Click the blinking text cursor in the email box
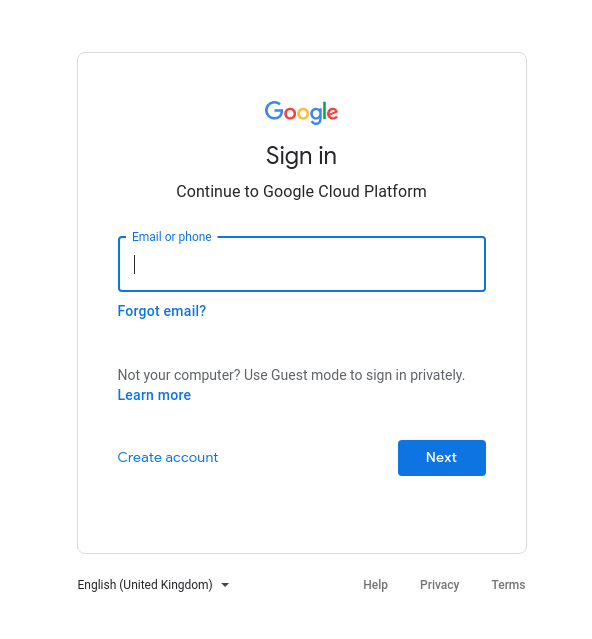Screen dimensions: 592x639 pyautogui.click(x=134, y=264)
